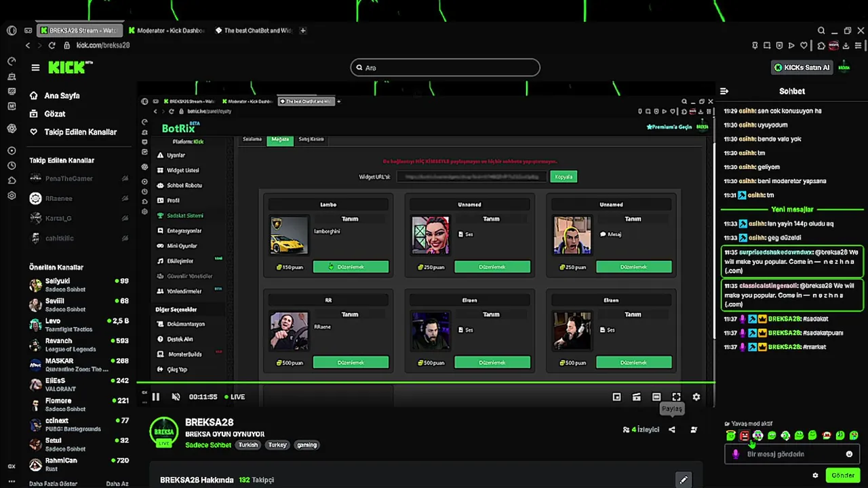This screenshot has height=488, width=868.
Task: Click the gaming tag
Action: point(307,445)
